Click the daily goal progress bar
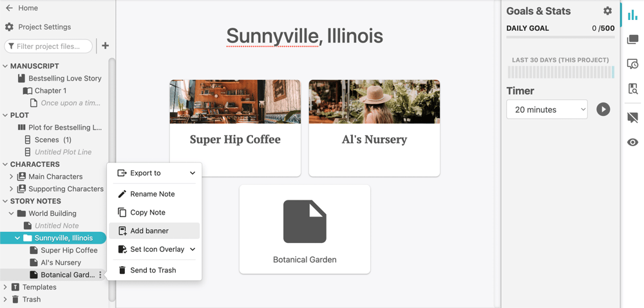Screen dimensions: 644x308 point(560,37)
